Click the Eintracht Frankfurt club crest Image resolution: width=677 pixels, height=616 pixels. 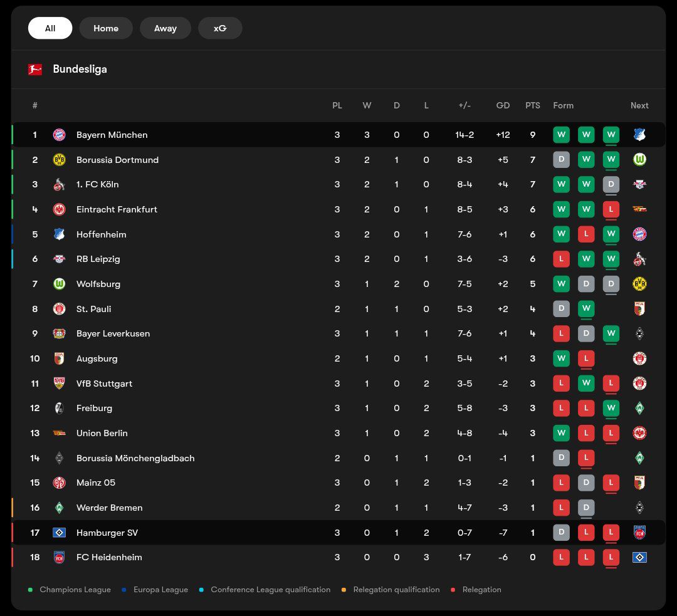(x=59, y=209)
